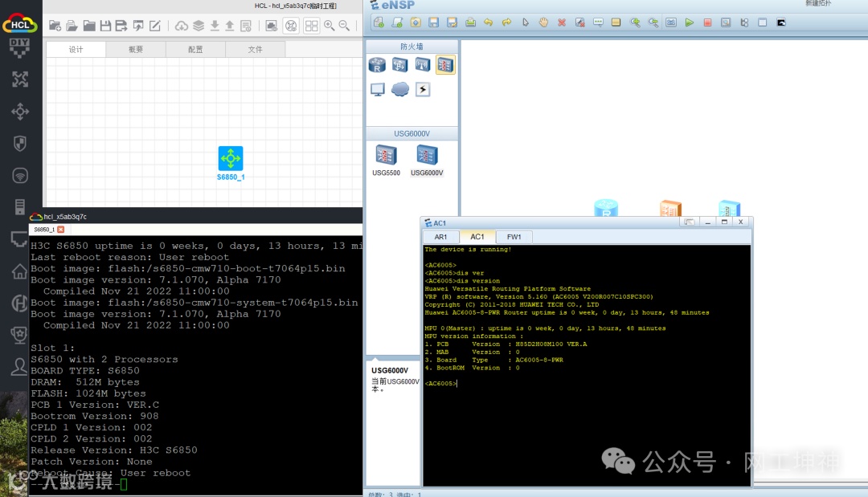Open the server category in HCL sidebar

20,207
